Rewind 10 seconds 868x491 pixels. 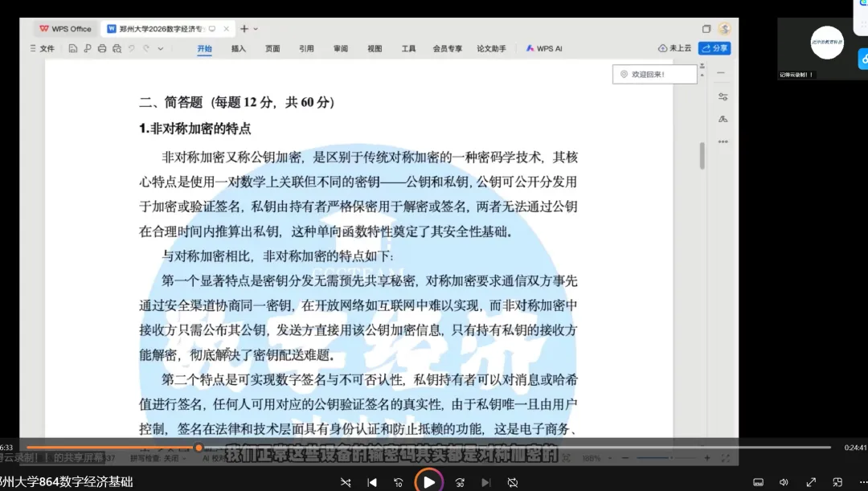coord(399,483)
